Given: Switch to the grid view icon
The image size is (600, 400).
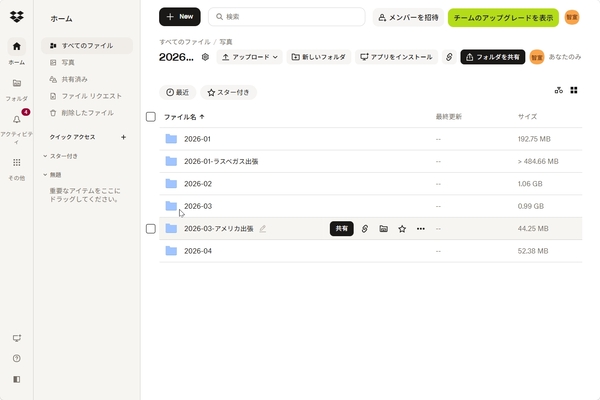Looking at the screenshot, I should [x=574, y=90].
